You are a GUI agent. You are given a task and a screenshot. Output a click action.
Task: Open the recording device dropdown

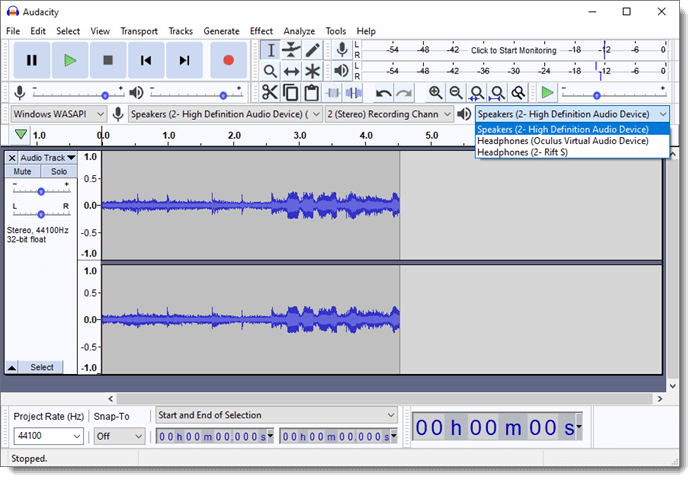(225, 114)
